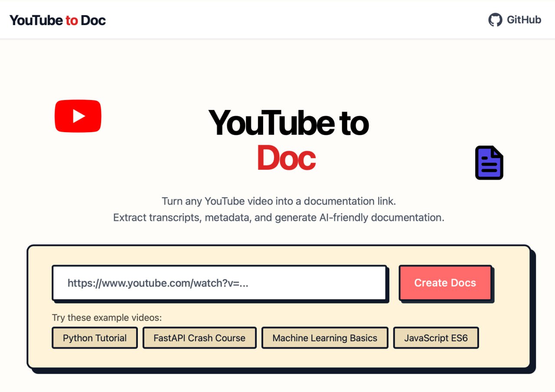Pick the Machine Learning Basics example
The height and width of the screenshot is (392, 555).
(325, 338)
